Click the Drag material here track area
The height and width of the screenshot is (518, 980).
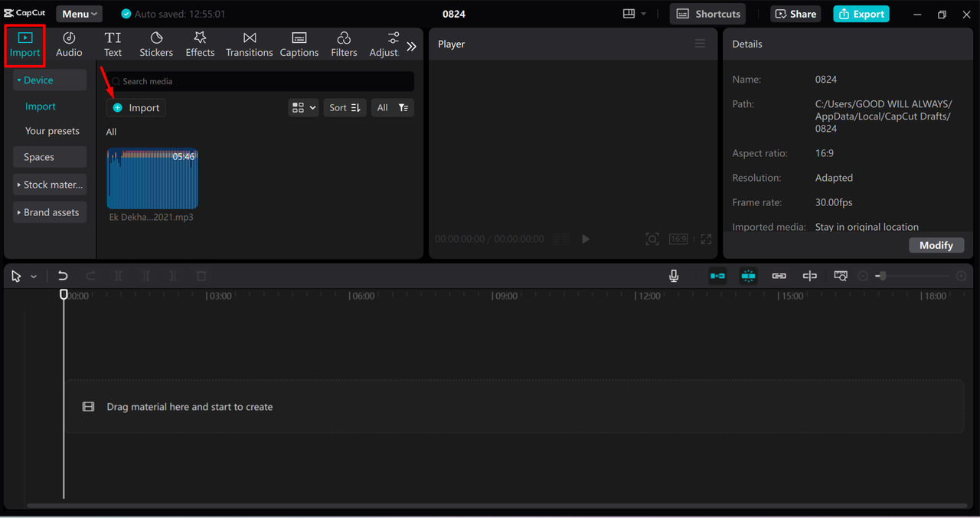click(x=514, y=407)
